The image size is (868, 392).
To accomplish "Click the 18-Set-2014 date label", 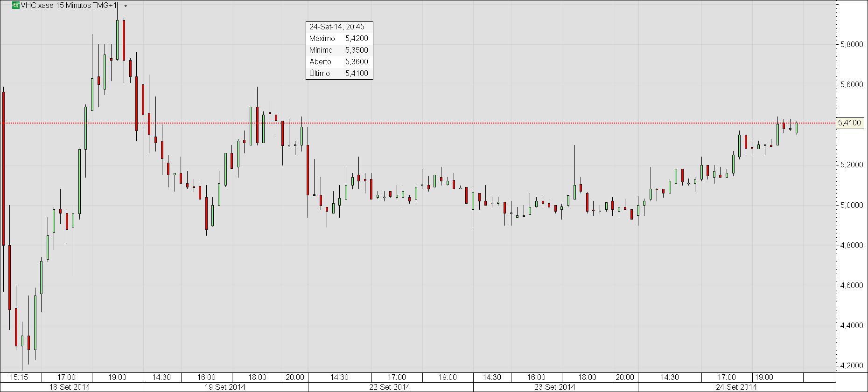I will (x=70, y=387).
